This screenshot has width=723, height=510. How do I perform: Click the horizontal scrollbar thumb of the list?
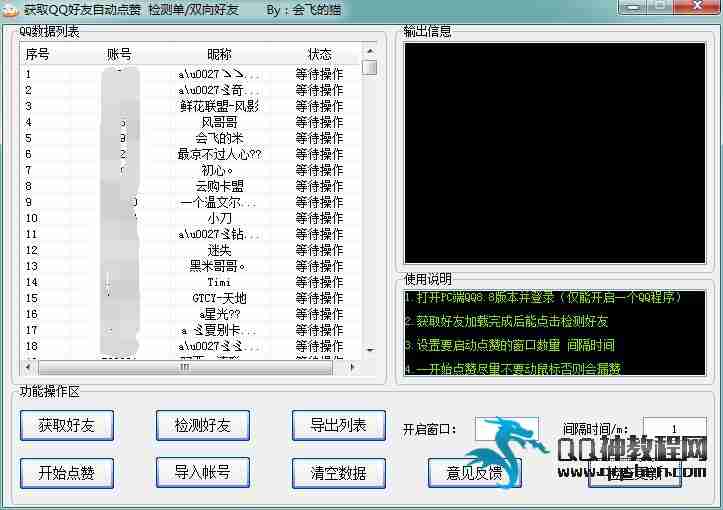(x=185, y=367)
